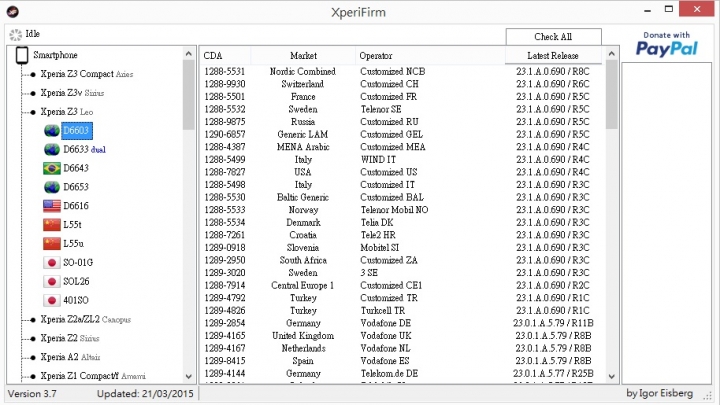This screenshot has height=405, width=720.
Task: Click the globe icon beside D6633 dual
Action: (52, 150)
